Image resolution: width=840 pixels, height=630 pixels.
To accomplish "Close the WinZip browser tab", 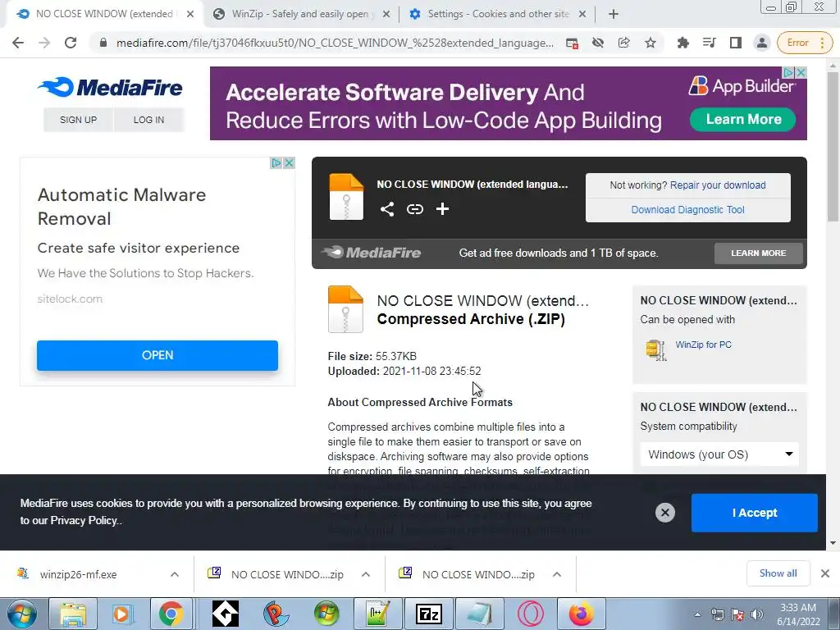I will [x=386, y=15].
